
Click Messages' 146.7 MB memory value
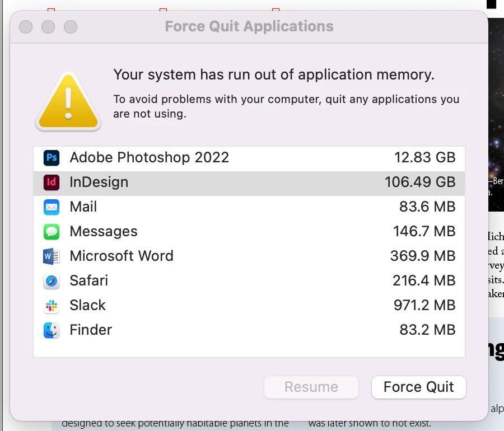pyautogui.click(x=423, y=232)
